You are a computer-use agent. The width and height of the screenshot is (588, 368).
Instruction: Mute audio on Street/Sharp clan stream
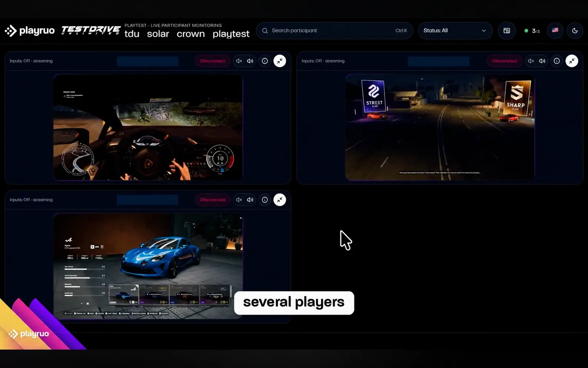point(531,61)
